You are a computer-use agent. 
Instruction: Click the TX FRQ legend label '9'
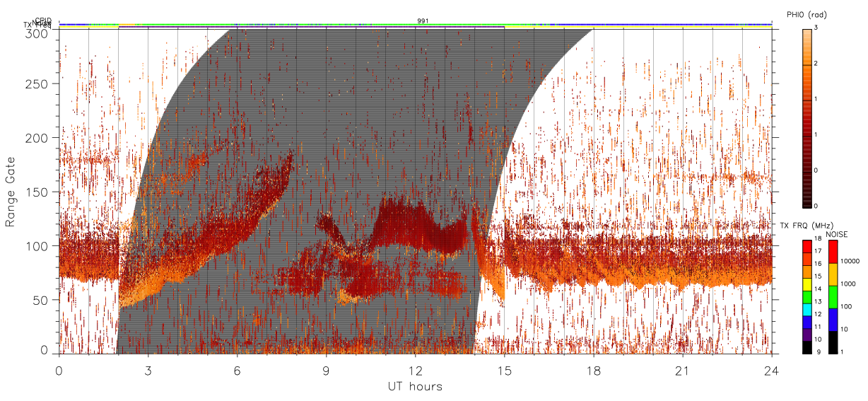coord(819,352)
